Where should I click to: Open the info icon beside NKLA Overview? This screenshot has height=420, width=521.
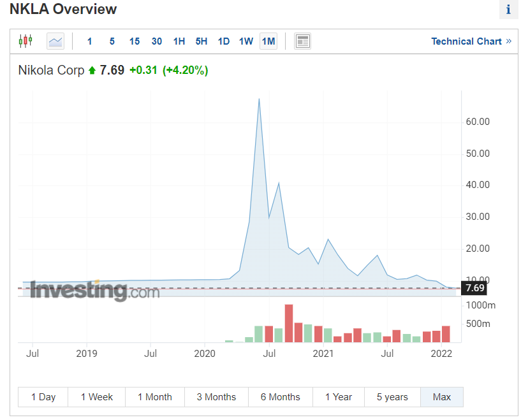coord(508,10)
